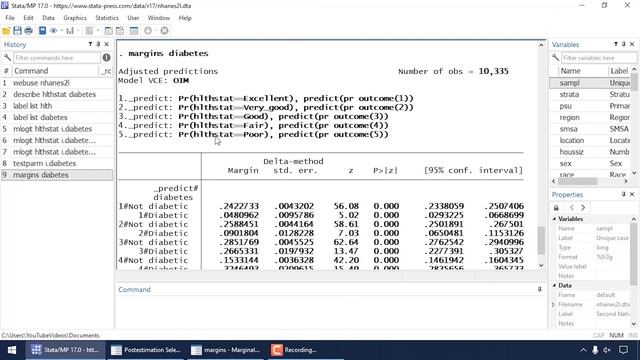Click the Results window vertical scrollbar thumb

(x=541, y=240)
